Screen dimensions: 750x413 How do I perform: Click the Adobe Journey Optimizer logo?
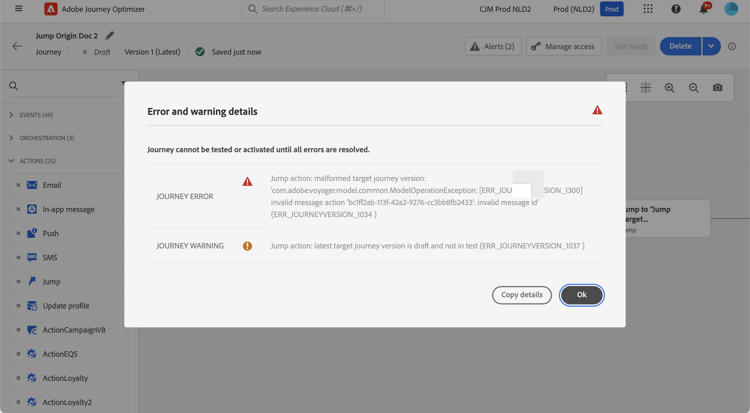[50, 9]
